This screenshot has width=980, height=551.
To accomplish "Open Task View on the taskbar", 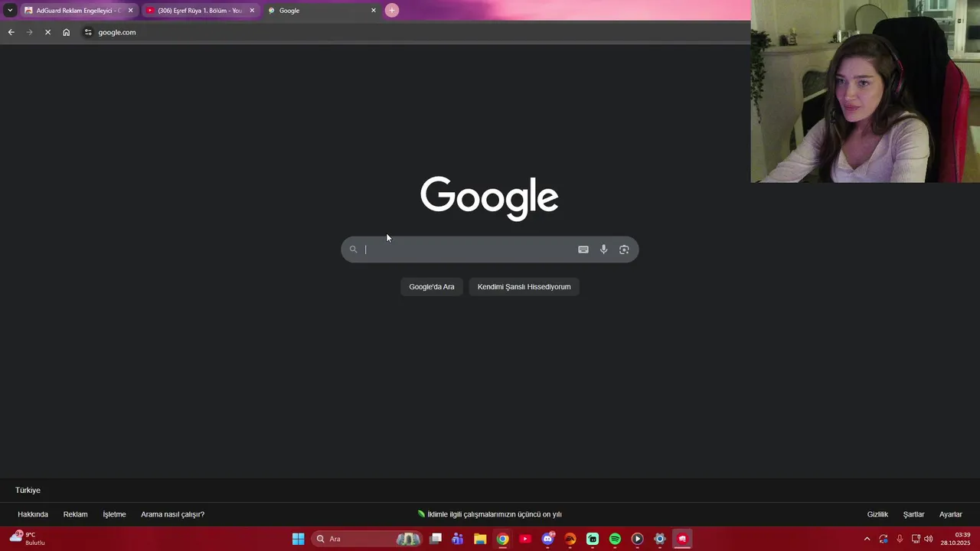I will [436, 539].
